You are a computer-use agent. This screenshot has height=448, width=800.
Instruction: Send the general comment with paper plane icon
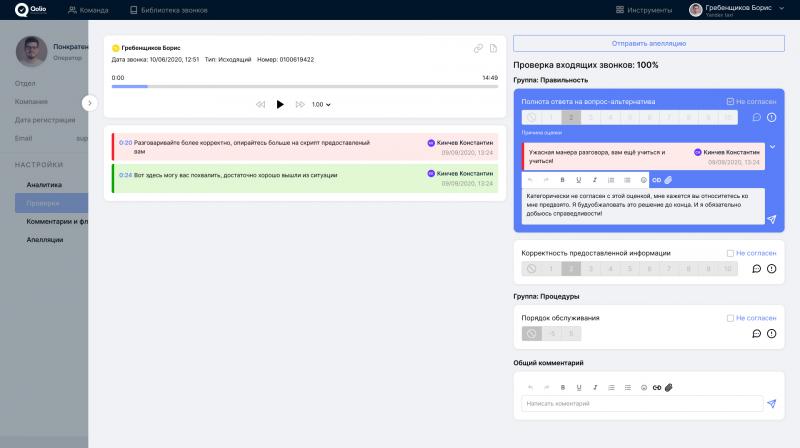click(771, 404)
